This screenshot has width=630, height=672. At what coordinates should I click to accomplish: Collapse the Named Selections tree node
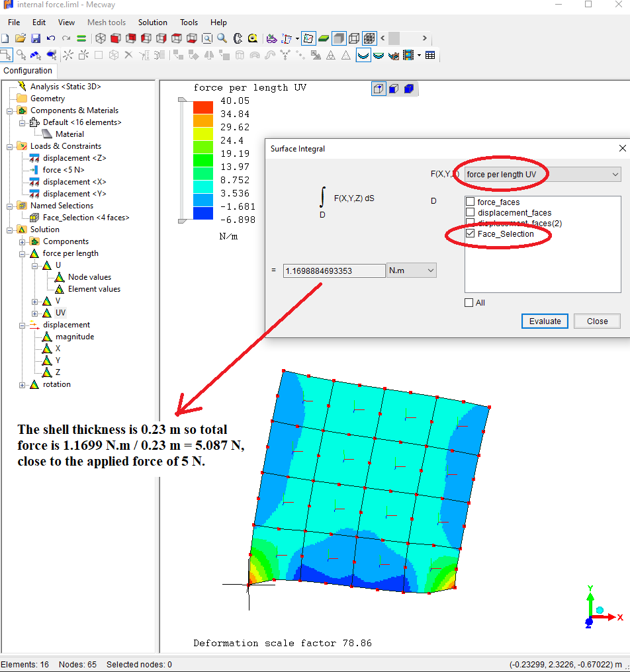click(9, 206)
